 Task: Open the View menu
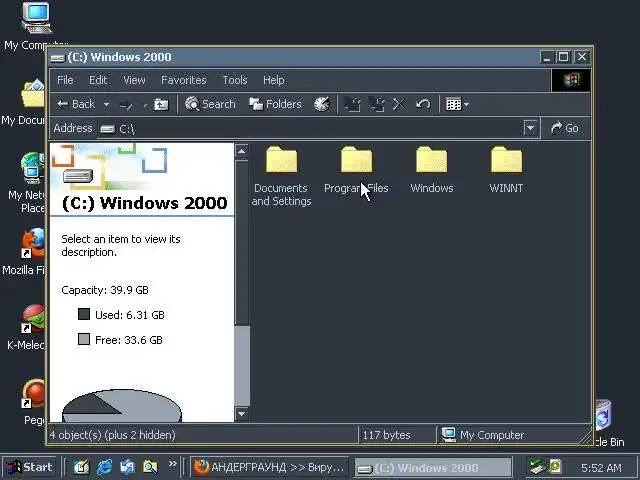point(134,80)
